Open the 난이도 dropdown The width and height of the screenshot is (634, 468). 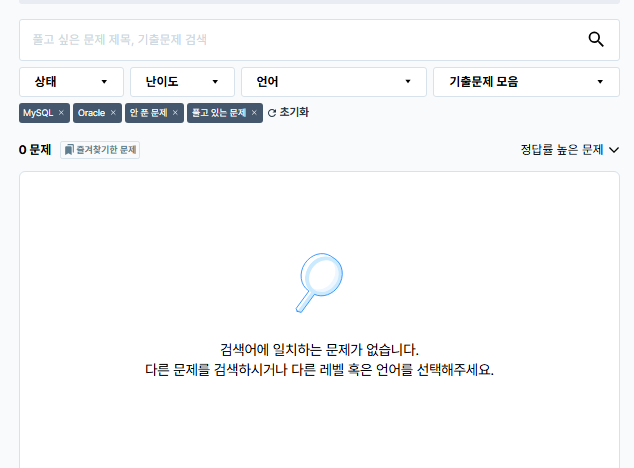pos(182,82)
